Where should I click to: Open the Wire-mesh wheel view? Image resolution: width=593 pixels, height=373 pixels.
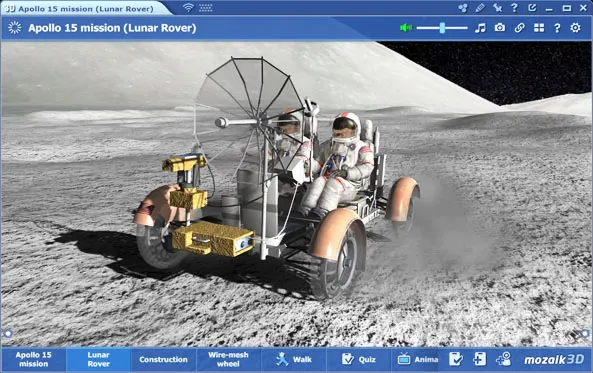[228, 359]
